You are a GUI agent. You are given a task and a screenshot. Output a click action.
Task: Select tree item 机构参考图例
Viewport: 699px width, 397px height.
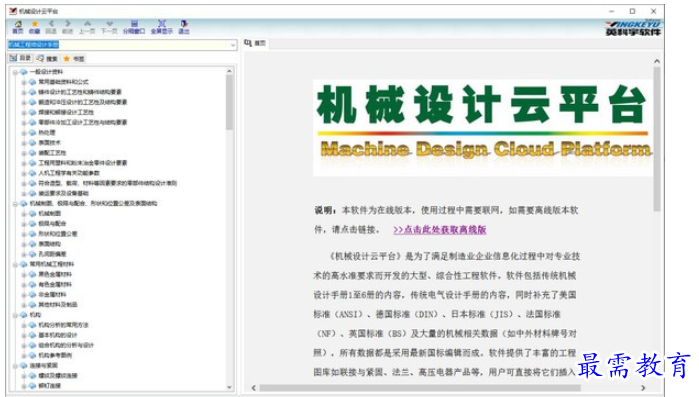point(55,356)
